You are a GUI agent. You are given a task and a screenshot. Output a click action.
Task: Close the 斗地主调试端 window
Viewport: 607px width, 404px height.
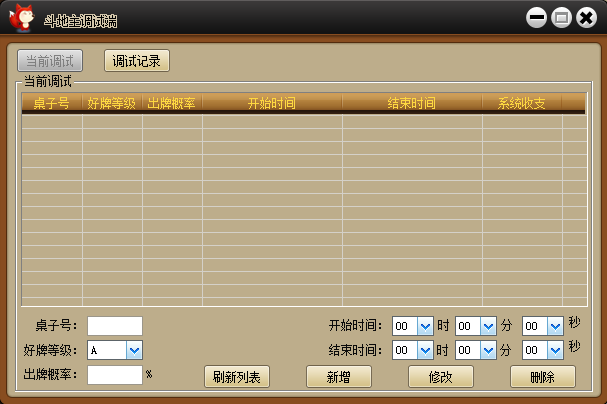pyautogui.click(x=586, y=17)
